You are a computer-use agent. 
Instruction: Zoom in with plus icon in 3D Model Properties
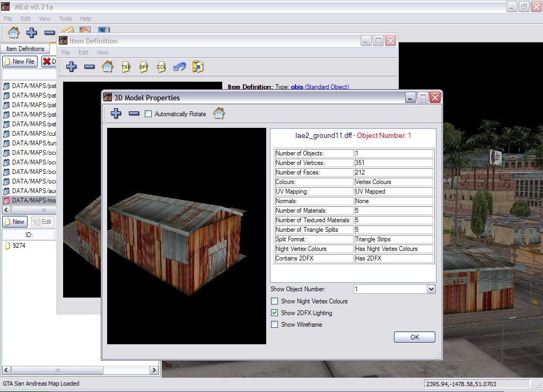pyautogui.click(x=116, y=113)
